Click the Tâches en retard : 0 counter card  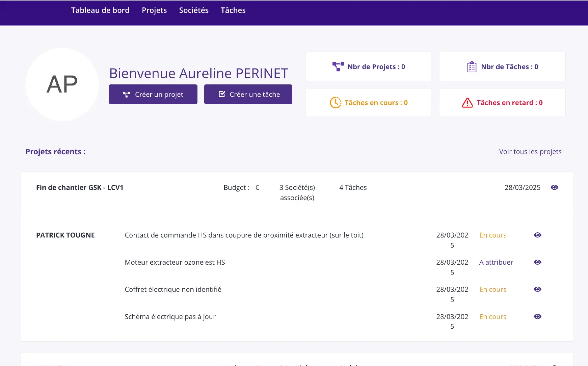pos(502,102)
